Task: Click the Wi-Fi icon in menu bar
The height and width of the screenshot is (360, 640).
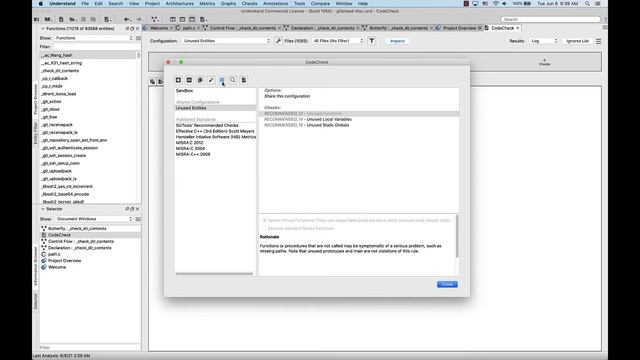Action: [496, 4]
